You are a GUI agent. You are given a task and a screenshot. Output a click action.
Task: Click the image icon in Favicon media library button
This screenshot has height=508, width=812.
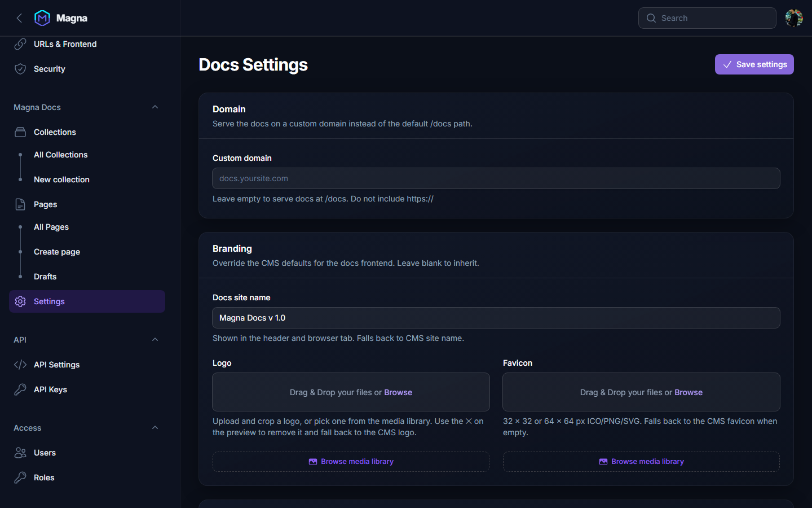point(603,462)
